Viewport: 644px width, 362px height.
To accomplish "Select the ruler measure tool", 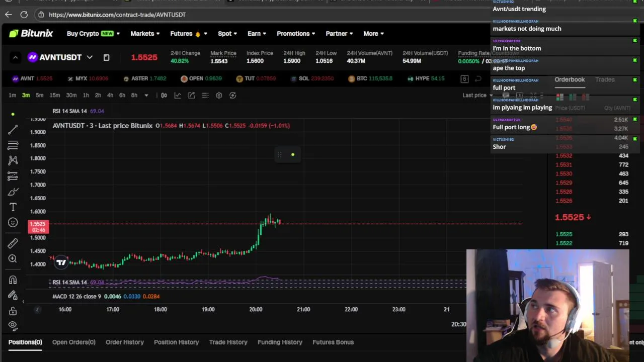I will point(13,243).
